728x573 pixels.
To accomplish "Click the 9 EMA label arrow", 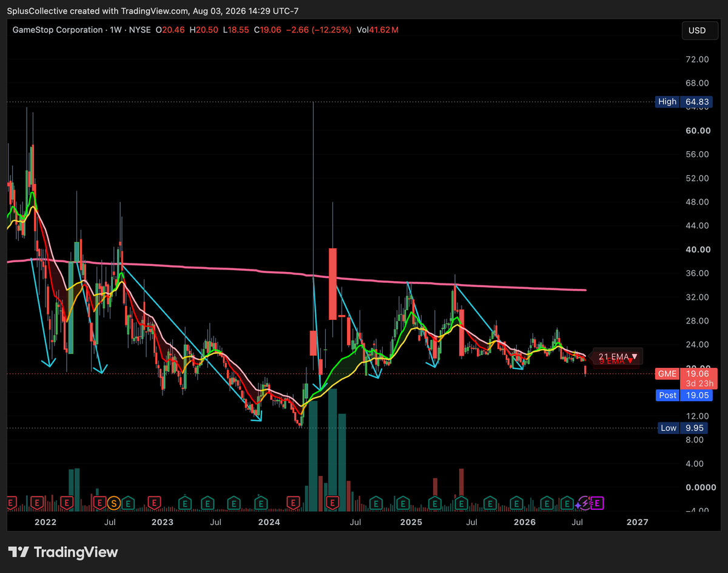I will [631, 362].
